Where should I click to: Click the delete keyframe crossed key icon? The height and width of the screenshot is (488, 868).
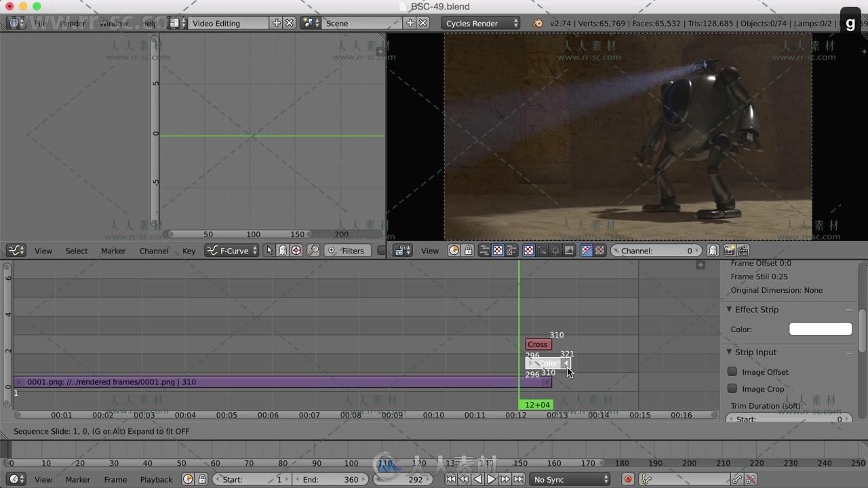tap(751, 479)
